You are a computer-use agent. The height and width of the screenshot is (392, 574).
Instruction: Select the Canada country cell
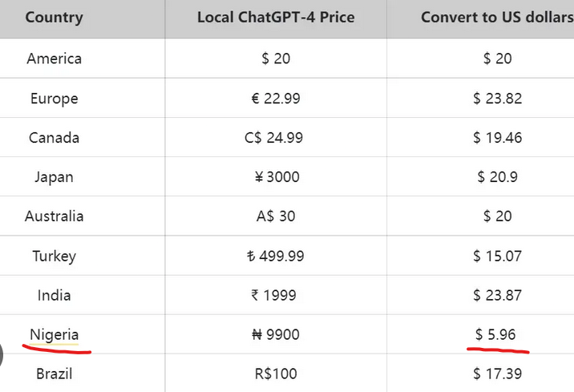pyautogui.click(x=55, y=138)
